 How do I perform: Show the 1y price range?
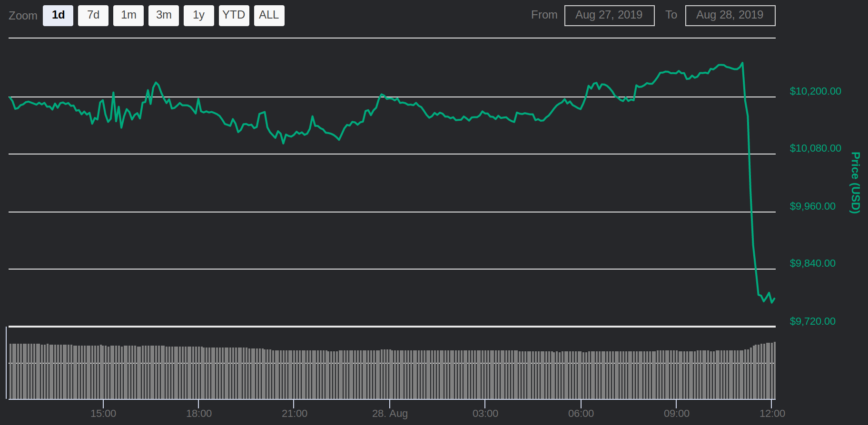(x=199, y=16)
